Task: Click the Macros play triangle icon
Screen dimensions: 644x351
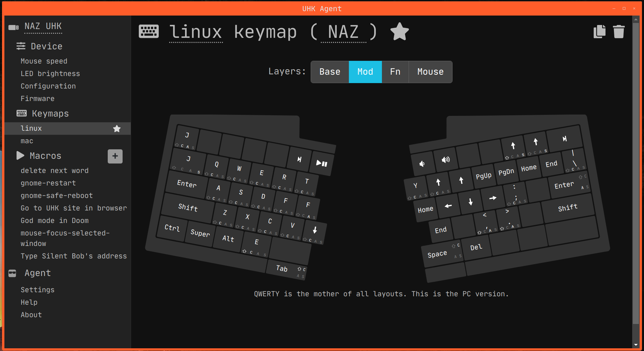Action: point(20,155)
